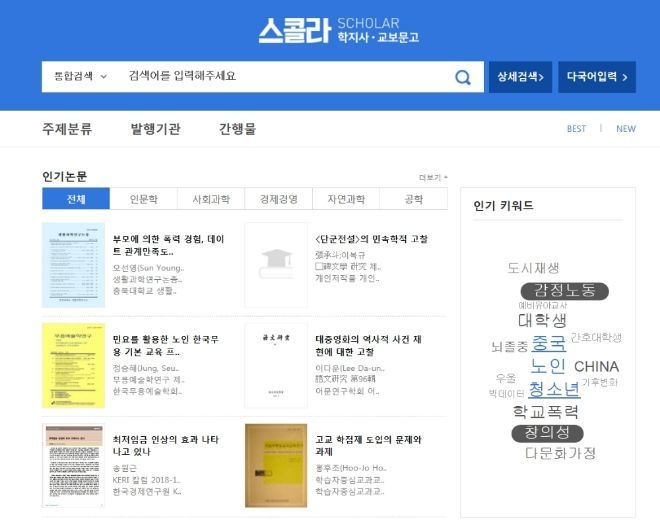
Task: Click keyword 예비유아교사
Action: (543, 305)
